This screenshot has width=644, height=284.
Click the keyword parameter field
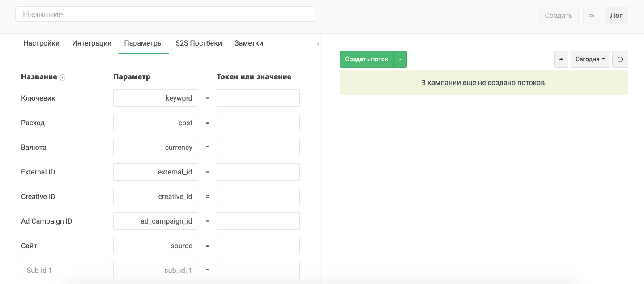coord(156,98)
